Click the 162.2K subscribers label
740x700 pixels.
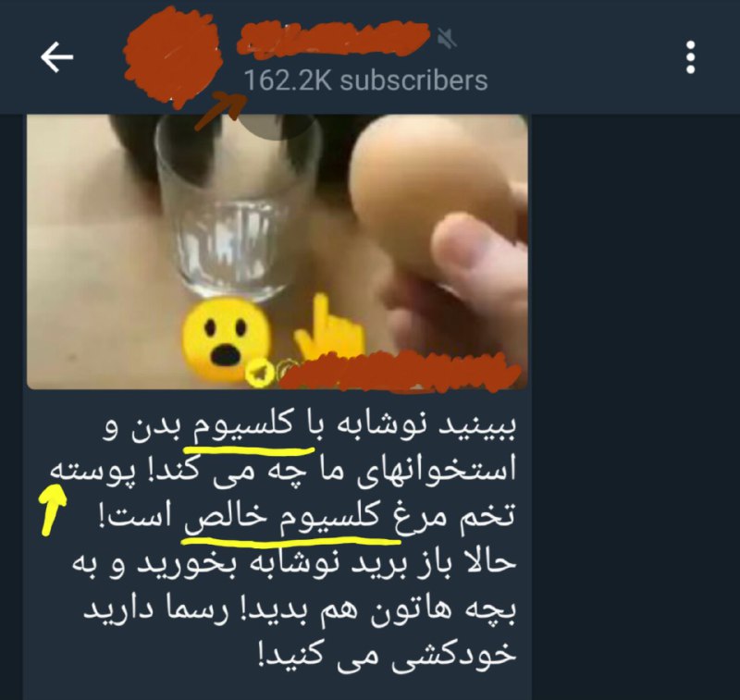[365, 80]
